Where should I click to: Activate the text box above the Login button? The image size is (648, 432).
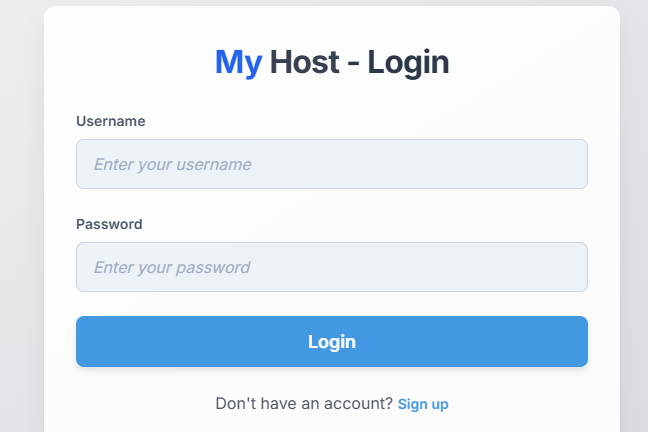pyautogui.click(x=331, y=267)
